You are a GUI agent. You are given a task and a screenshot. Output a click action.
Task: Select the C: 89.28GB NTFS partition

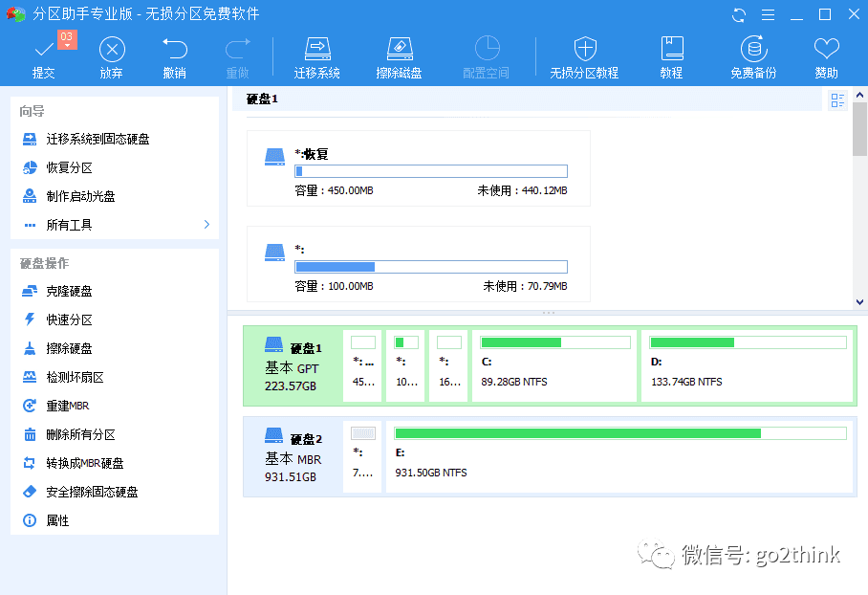[554, 365]
